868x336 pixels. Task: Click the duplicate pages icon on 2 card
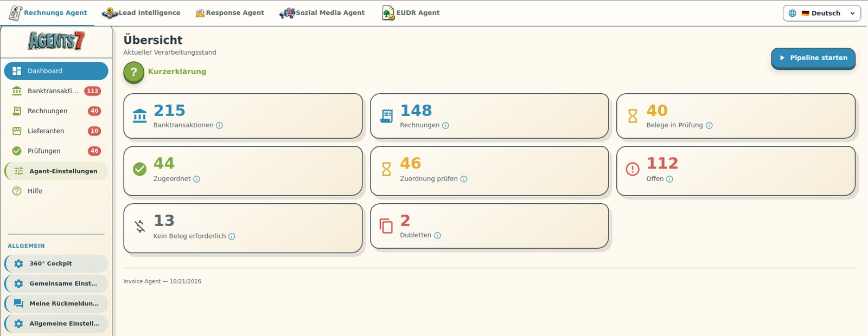point(386,226)
